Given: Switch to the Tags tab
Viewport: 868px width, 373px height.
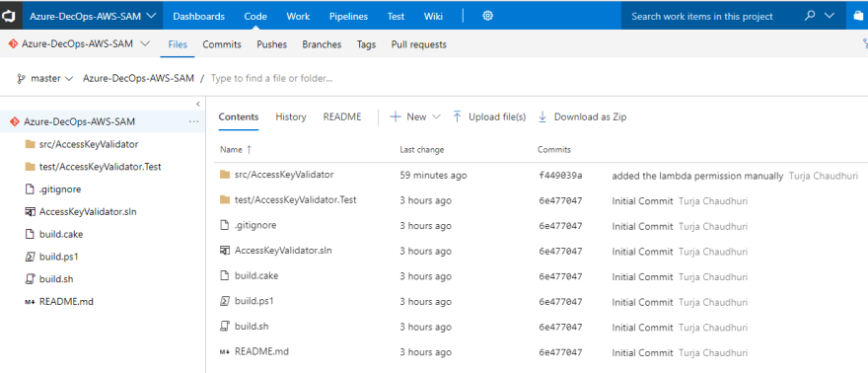Looking at the screenshot, I should coord(367,44).
